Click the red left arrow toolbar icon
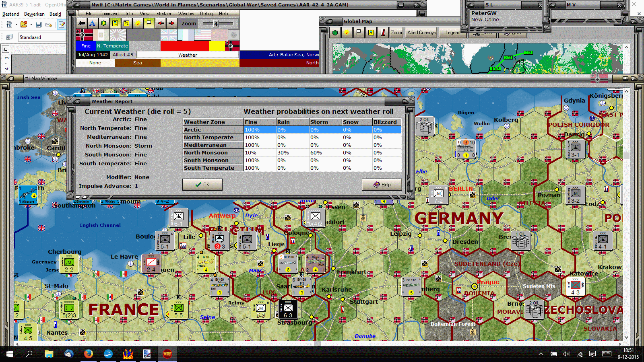Viewport: 644px width, 362px height. click(x=161, y=23)
